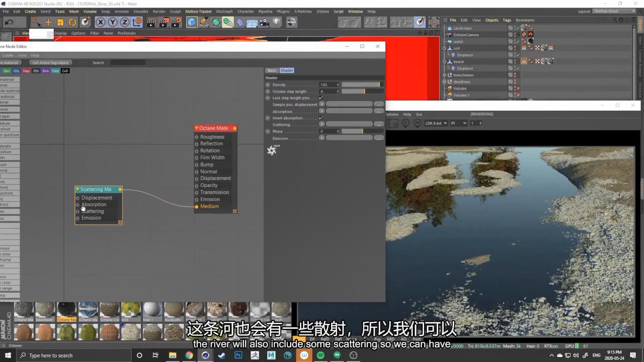Open the PT kernel dropdown
Image resolution: width=644 pixels, height=362 pixels.
pyautogui.click(x=458, y=123)
